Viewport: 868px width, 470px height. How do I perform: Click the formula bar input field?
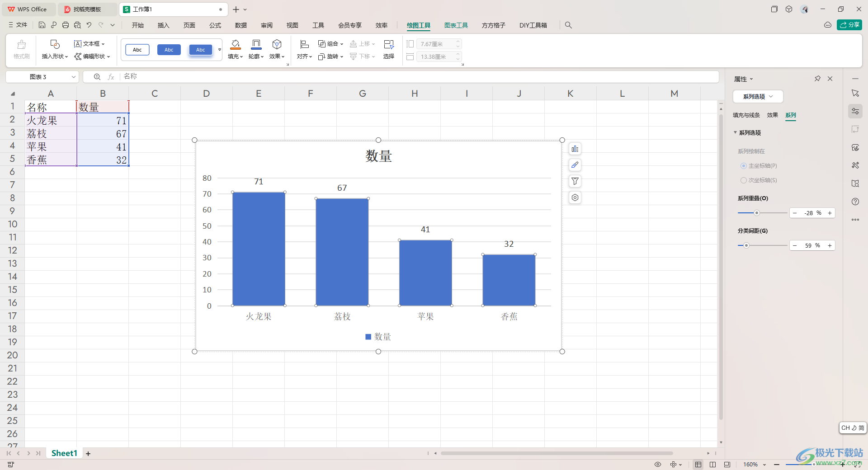[419, 77]
